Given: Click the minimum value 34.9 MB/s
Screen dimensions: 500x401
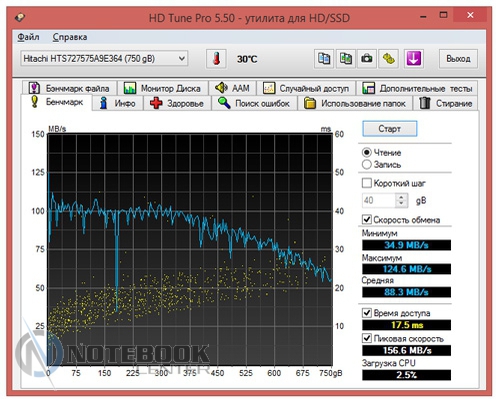Looking at the screenshot, I should [x=406, y=245].
